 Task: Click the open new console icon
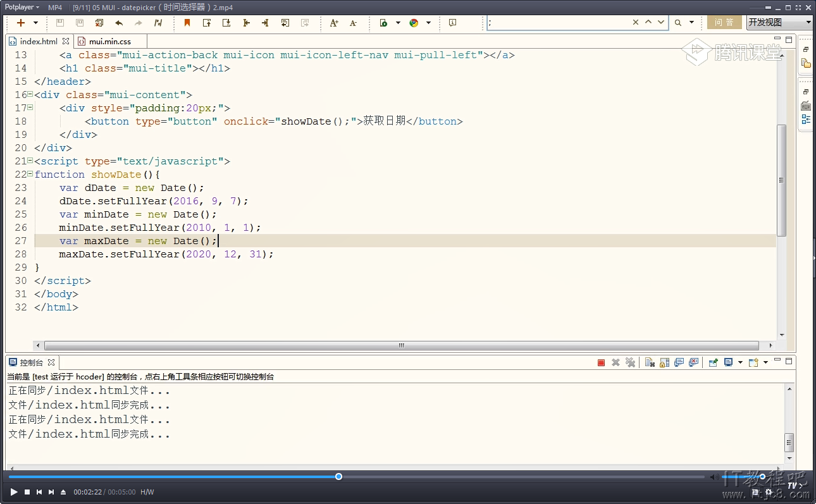pos(753,362)
